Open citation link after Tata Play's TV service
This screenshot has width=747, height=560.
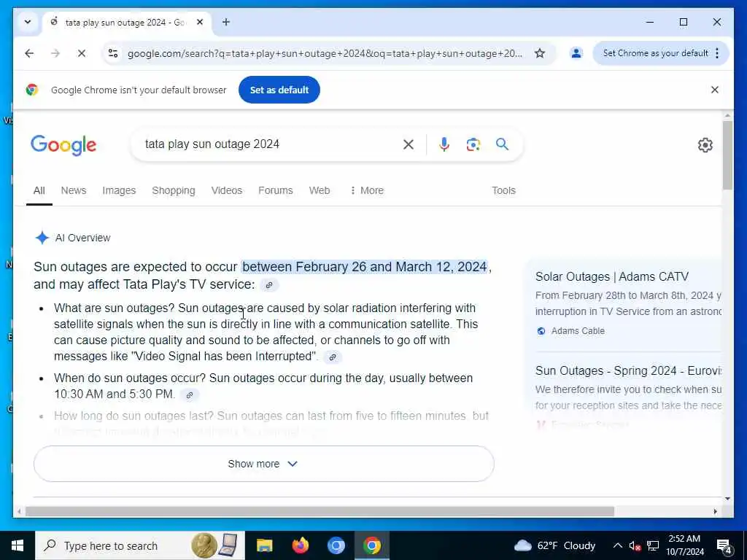(269, 285)
